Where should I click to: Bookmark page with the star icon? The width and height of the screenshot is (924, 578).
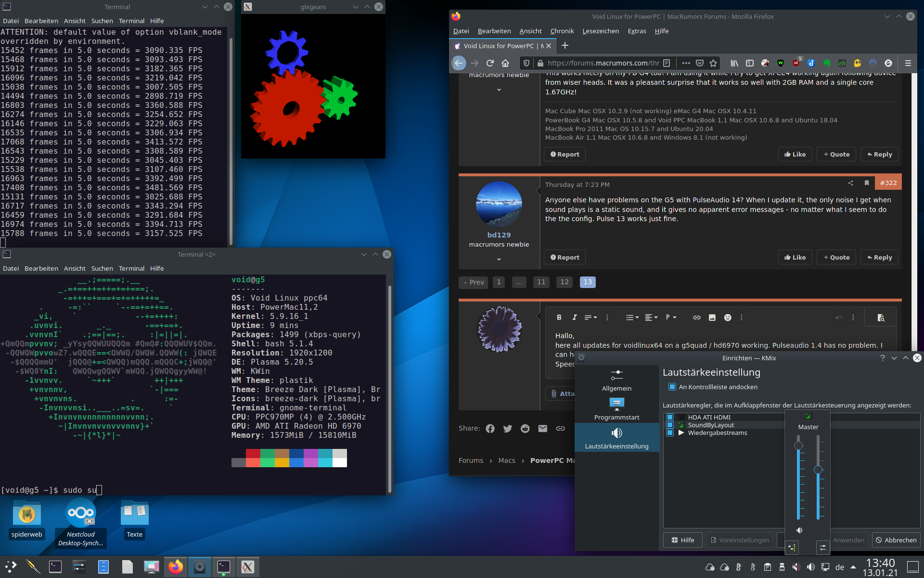[713, 63]
